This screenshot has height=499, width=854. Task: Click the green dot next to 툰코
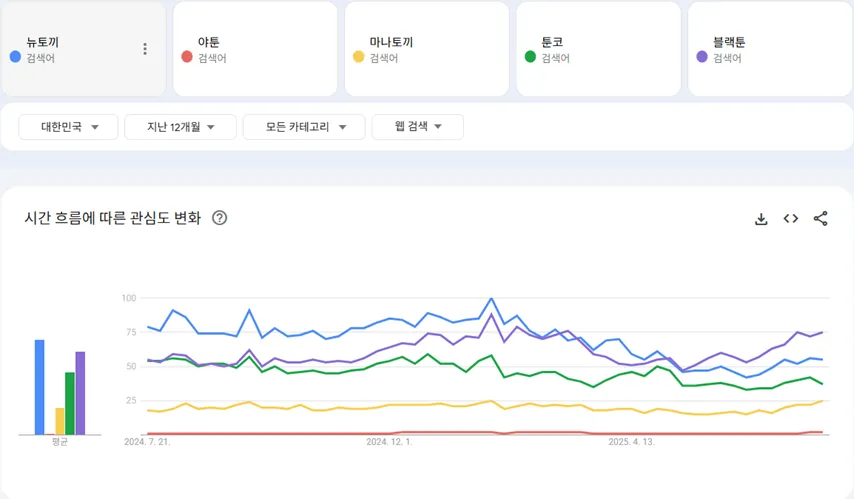tap(530, 57)
